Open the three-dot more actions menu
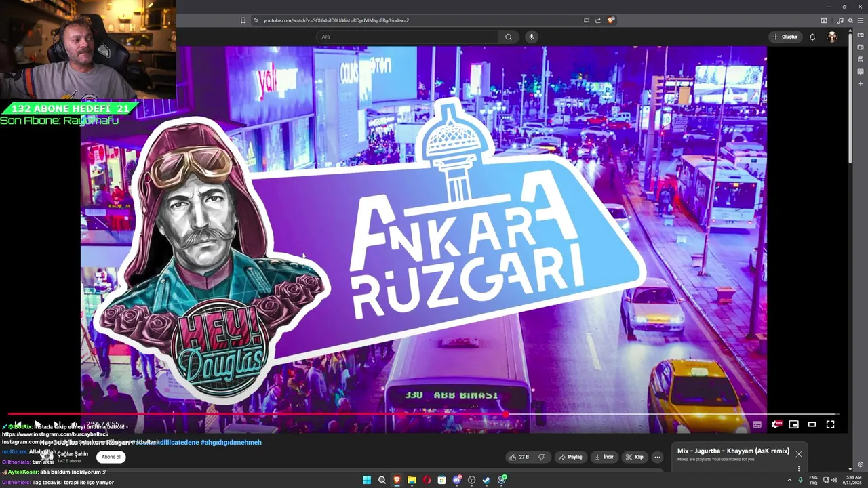This screenshot has height=488, width=868. [x=657, y=457]
